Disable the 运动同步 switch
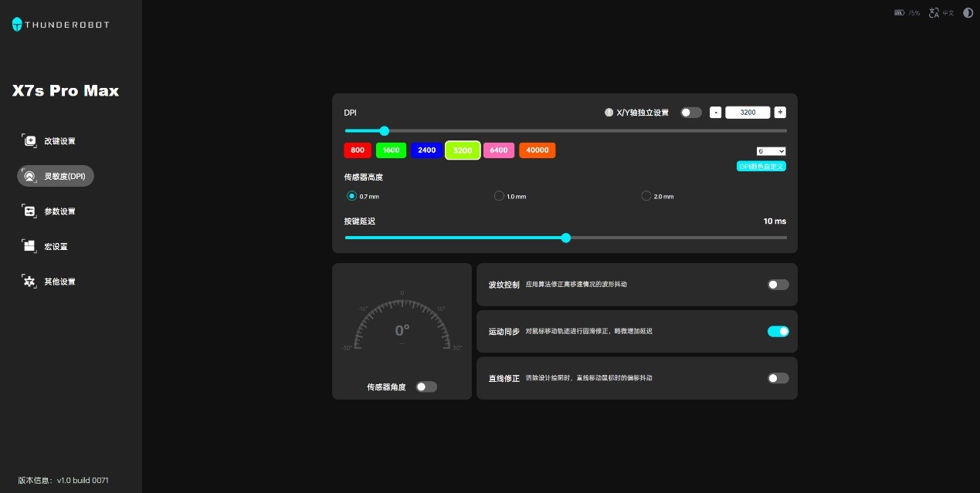Viewport: 980px width, 493px height. tap(778, 332)
